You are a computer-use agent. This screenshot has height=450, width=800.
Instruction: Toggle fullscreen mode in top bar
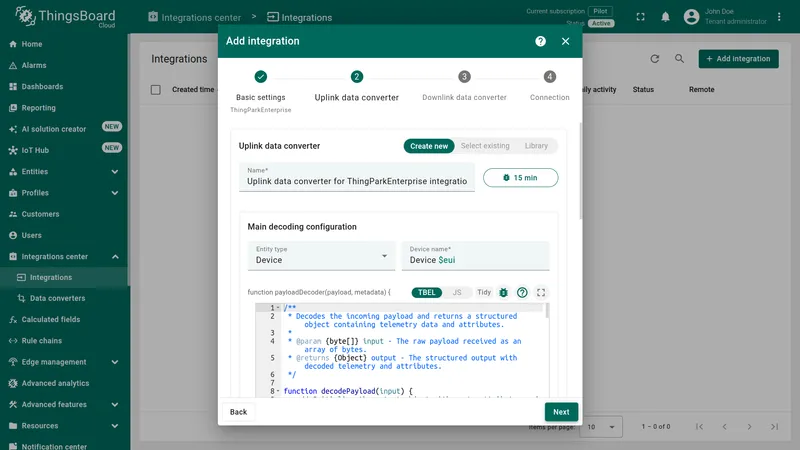(640, 17)
